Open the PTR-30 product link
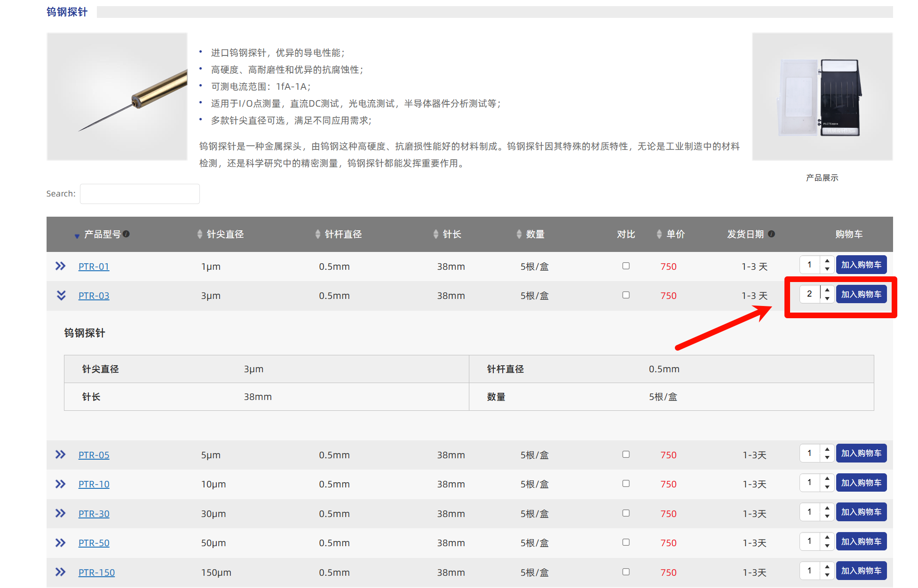 [94, 514]
